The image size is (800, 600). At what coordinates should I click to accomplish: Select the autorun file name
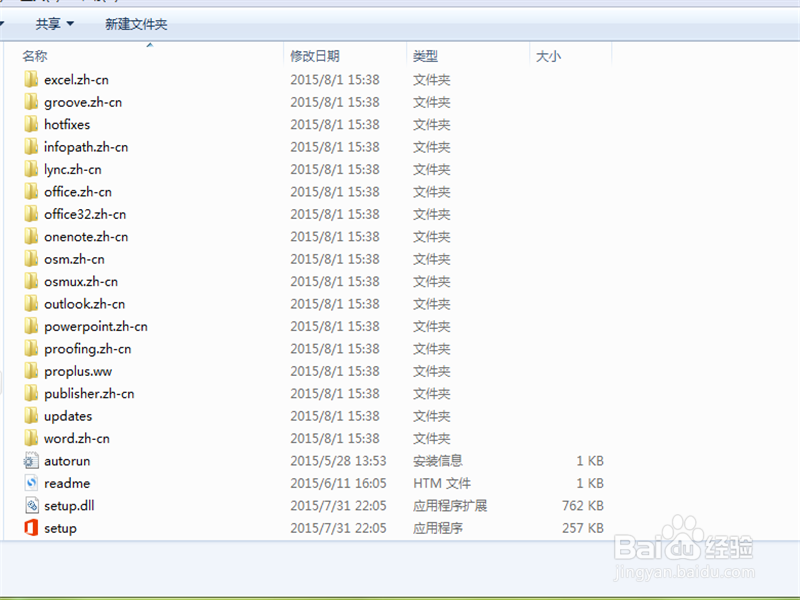pos(67,461)
